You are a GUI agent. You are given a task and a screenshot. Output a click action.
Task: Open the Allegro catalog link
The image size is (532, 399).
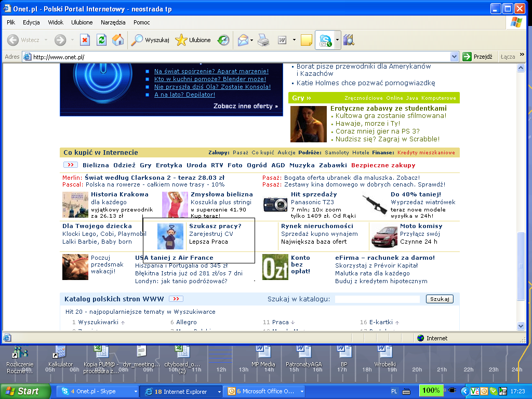tap(187, 322)
